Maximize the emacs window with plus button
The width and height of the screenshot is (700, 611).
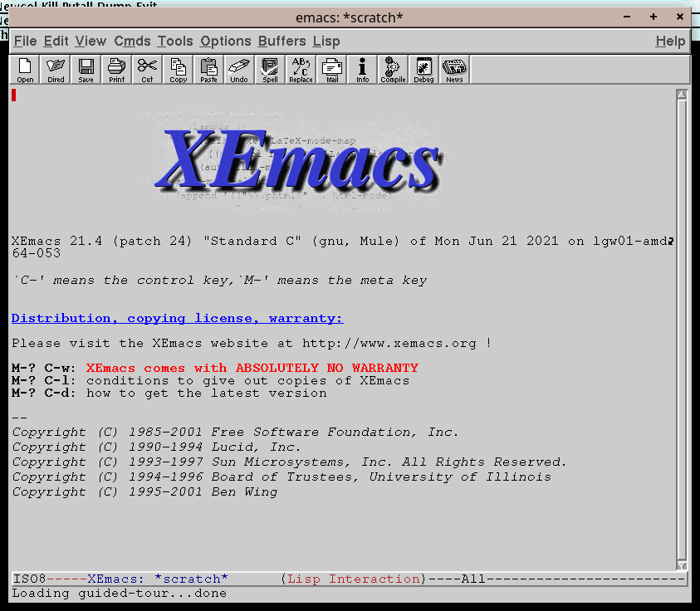pos(653,17)
